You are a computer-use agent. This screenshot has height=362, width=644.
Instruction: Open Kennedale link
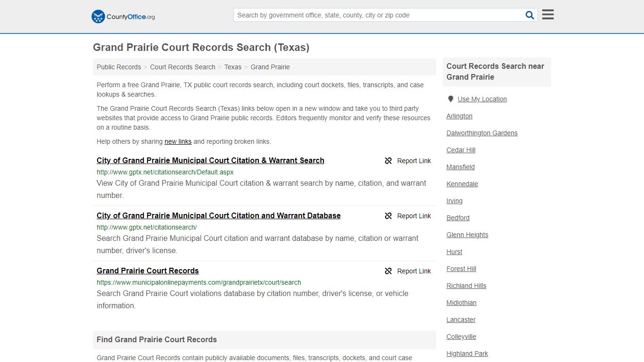coord(462,184)
